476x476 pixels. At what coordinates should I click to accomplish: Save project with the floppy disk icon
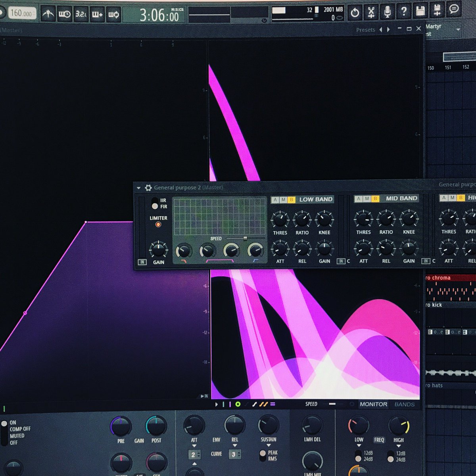[x=420, y=11]
